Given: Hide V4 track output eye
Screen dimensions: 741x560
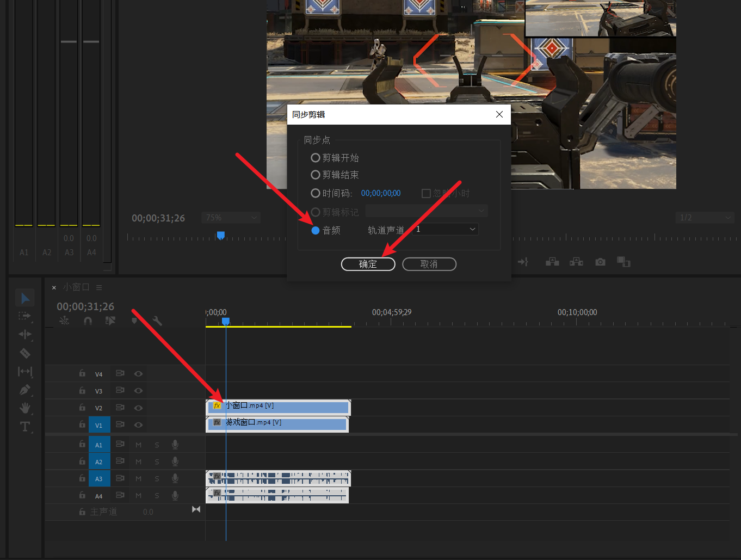Looking at the screenshot, I should pyautogui.click(x=138, y=374).
